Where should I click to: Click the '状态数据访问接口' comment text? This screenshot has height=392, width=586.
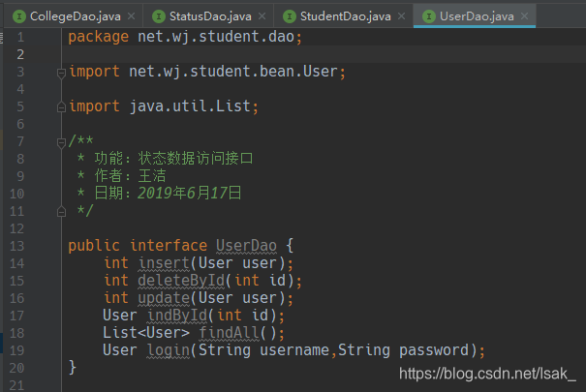[x=196, y=159]
